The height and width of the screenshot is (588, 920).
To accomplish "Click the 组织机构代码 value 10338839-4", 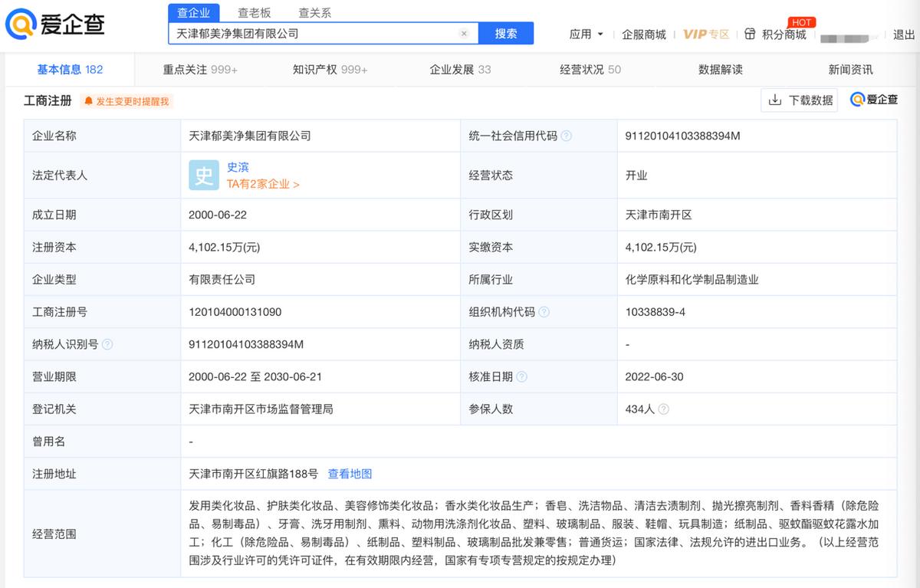I will [655, 312].
